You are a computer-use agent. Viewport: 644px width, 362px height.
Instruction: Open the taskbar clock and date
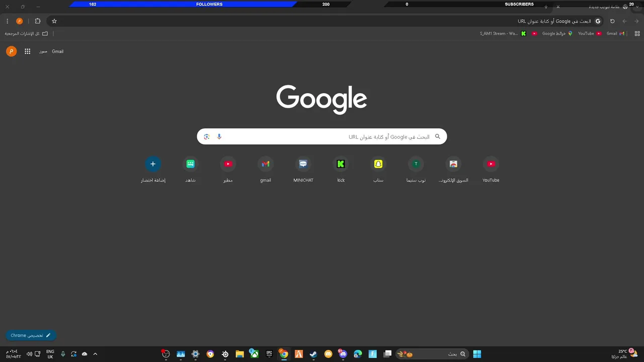pos(13,354)
